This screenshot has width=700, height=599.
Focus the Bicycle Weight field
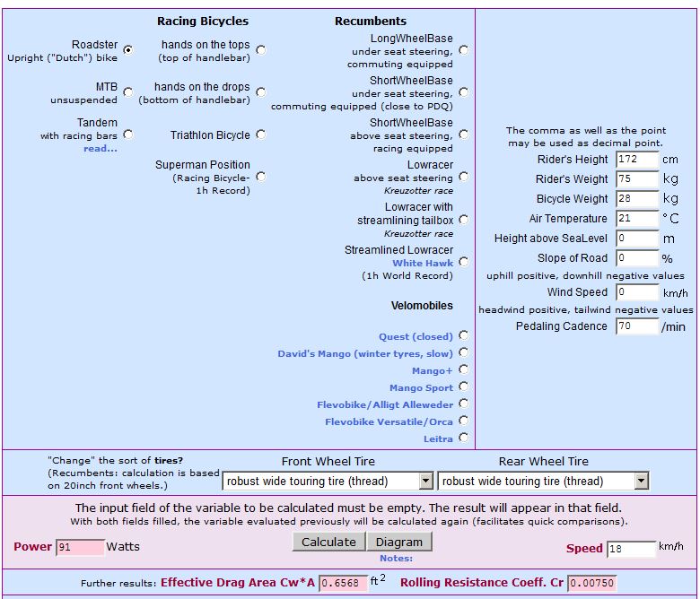[637, 199]
